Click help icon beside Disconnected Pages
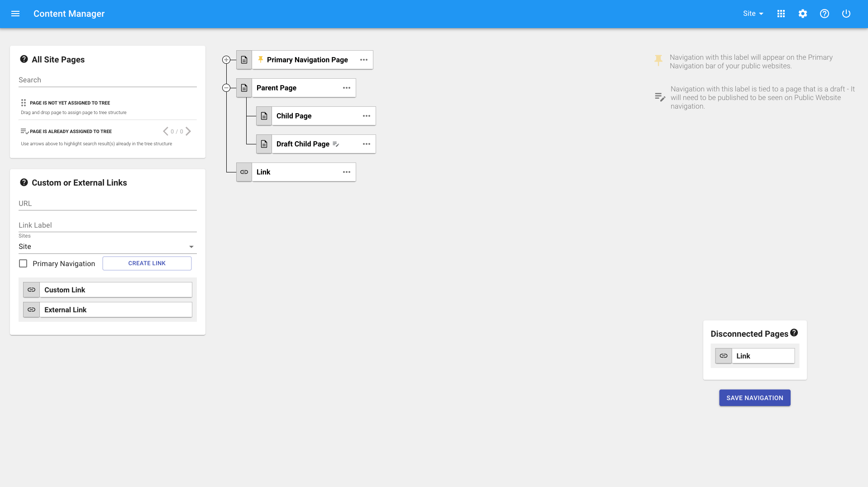868x487 pixels. pos(794,333)
